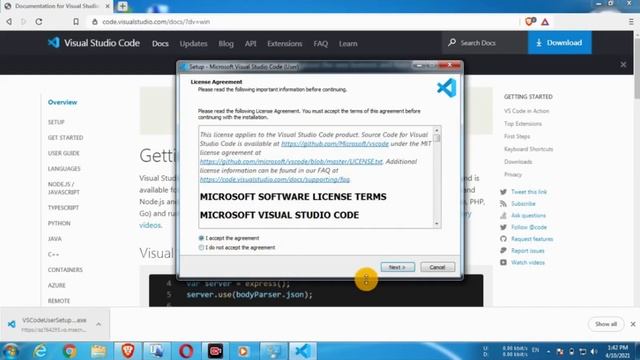640x360 pixels.
Task: Open the LICENSE.txt link in the agreement
Action: pos(291,162)
